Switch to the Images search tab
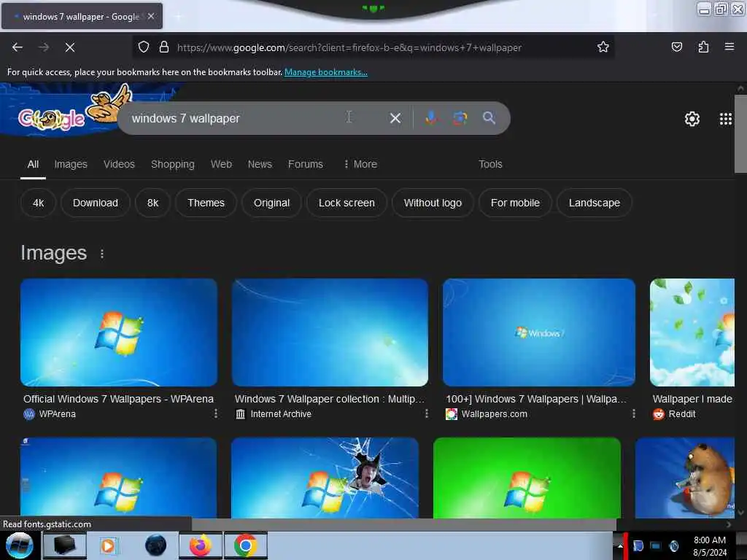 coord(71,164)
